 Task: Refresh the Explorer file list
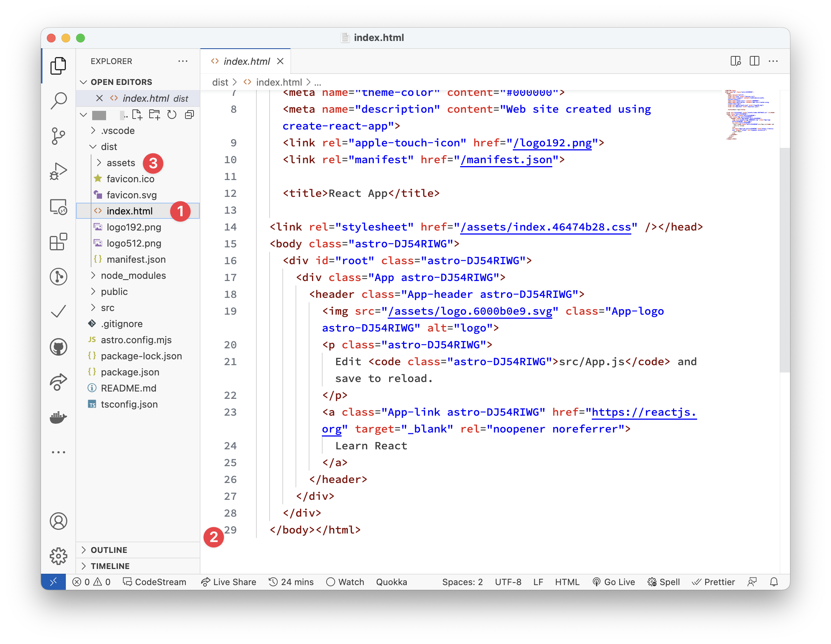point(172,115)
